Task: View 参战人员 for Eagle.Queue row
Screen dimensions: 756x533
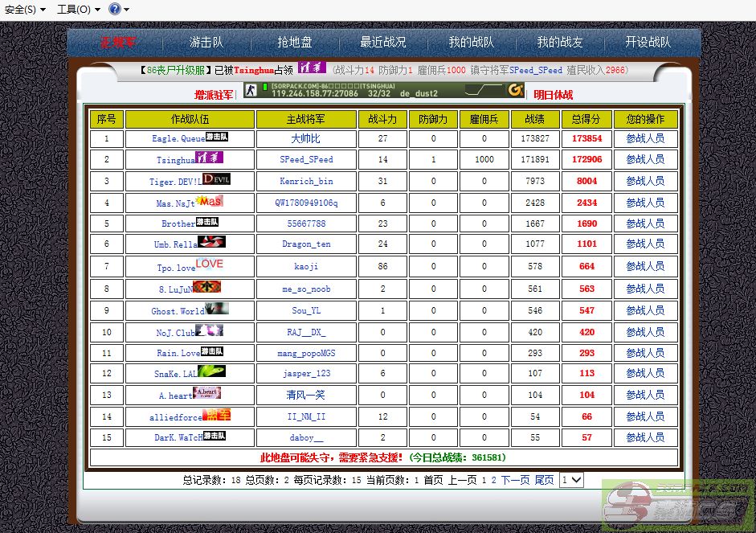Action: pos(645,138)
